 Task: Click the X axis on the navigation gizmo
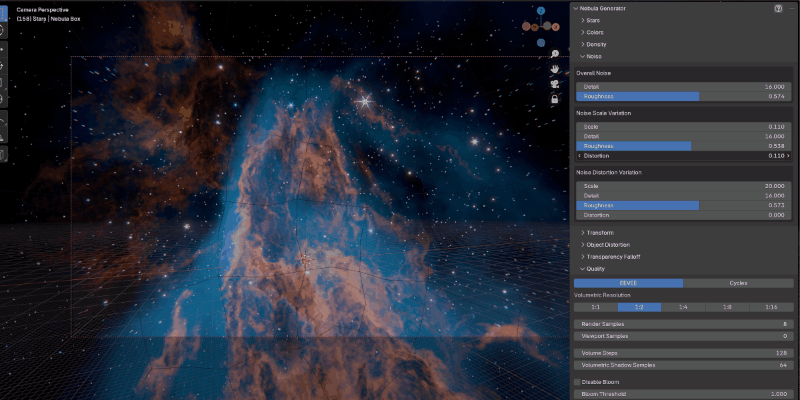(556, 26)
